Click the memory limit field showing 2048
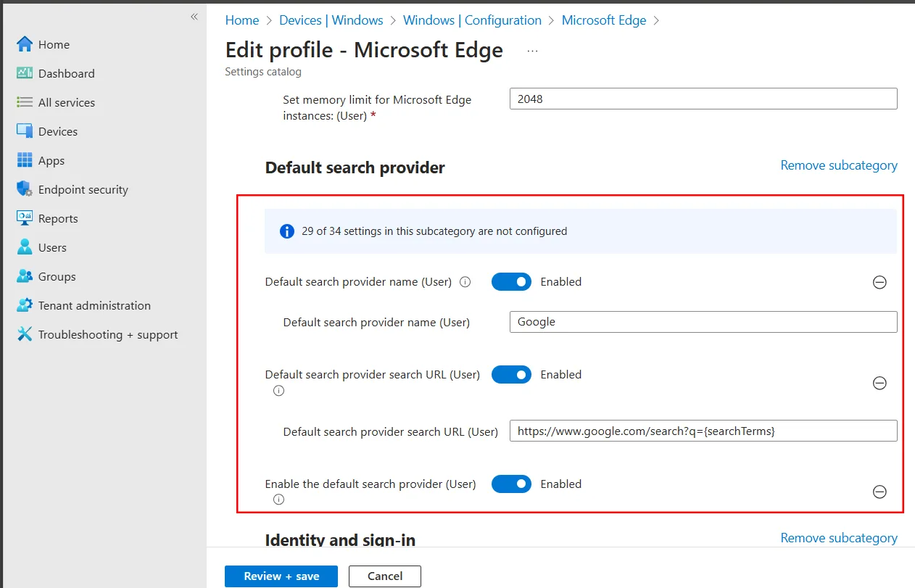The image size is (915, 588). (x=703, y=99)
